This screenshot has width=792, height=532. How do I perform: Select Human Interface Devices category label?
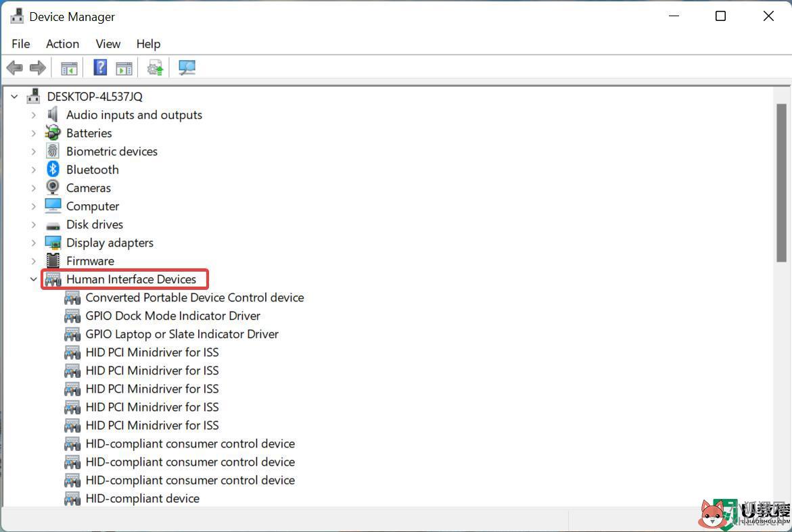[131, 279]
